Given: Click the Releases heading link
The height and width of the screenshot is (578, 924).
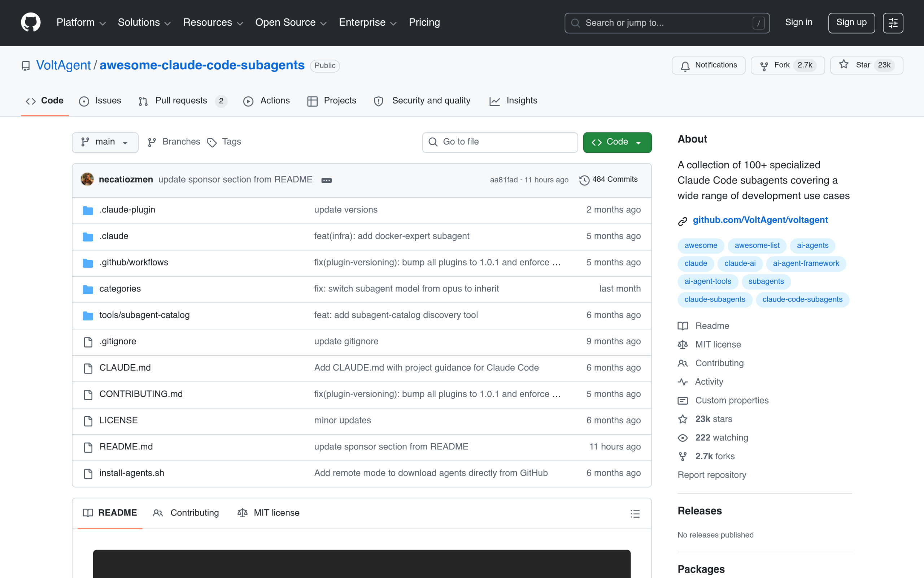Looking at the screenshot, I should click(699, 511).
